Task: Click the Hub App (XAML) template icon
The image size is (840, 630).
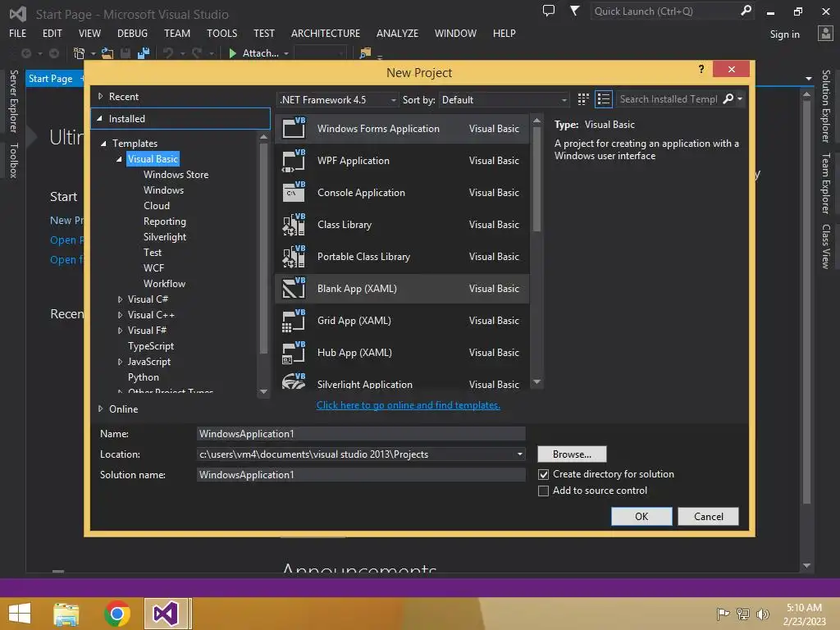Action: click(294, 353)
